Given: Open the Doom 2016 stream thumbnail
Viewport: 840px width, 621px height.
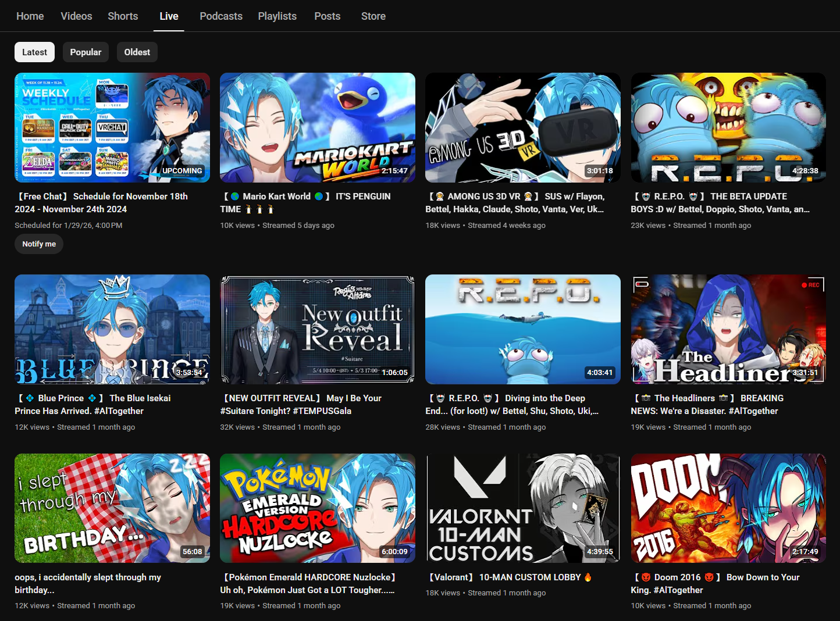Looking at the screenshot, I should click(x=728, y=508).
